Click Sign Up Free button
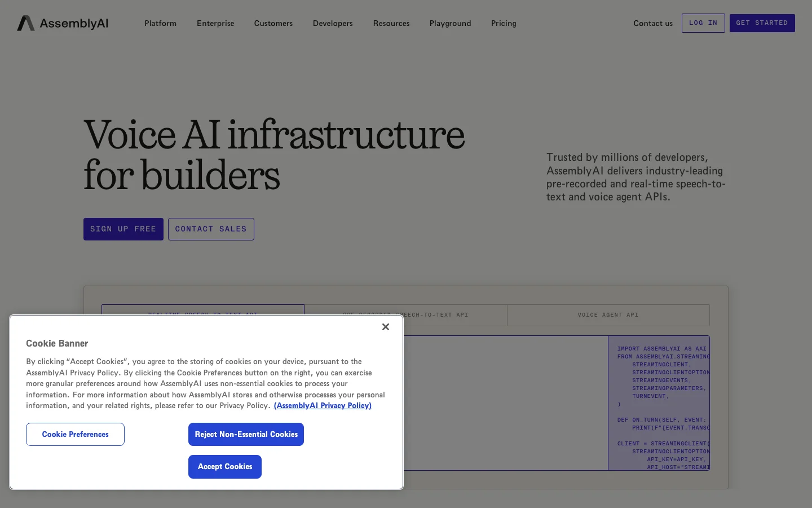This screenshot has width=812, height=508. pos(123,229)
